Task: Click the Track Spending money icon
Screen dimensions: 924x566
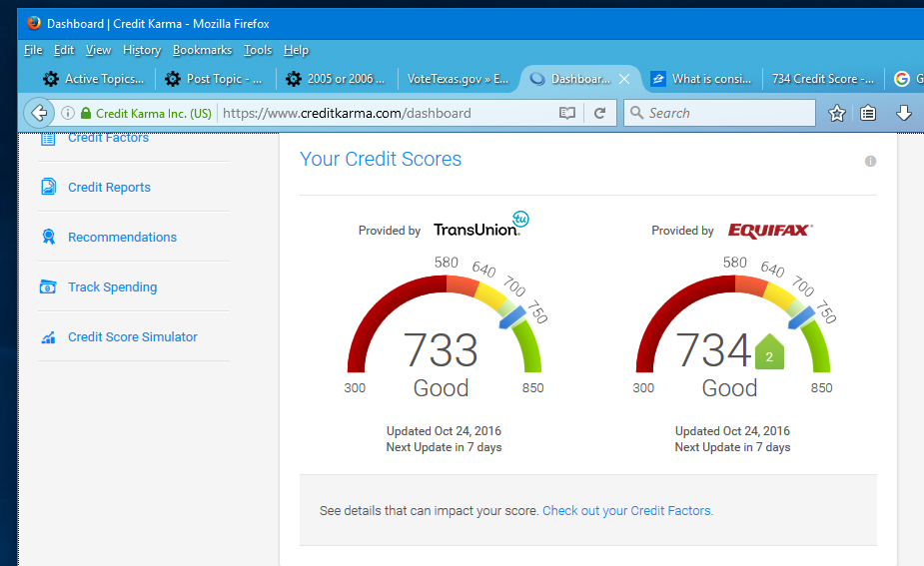Action: (x=48, y=286)
